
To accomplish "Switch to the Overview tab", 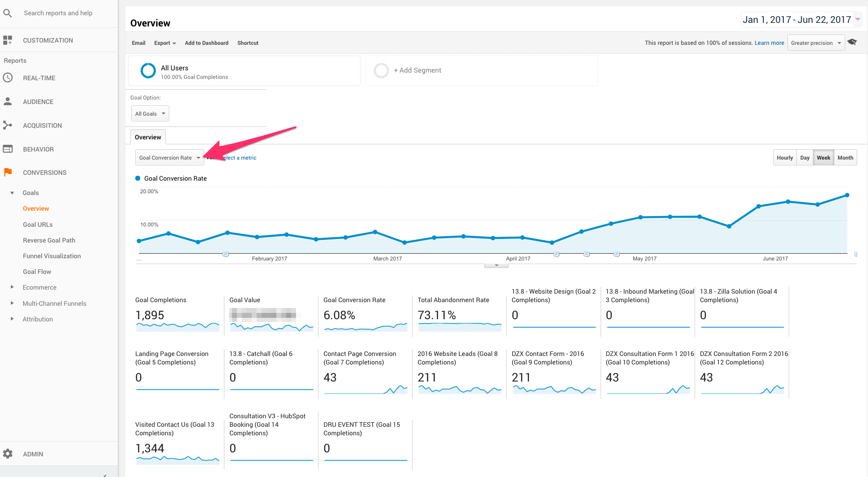I will tap(148, 137).
